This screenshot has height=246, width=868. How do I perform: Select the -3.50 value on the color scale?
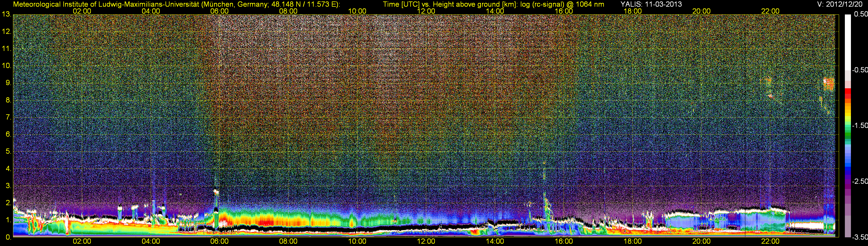pos(860,237)
